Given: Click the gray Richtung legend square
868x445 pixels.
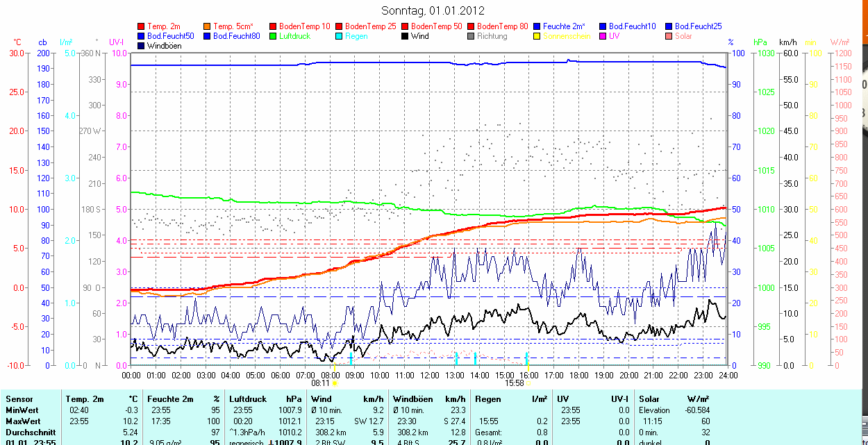Looking at the screenshot, I should coord(471,36).
